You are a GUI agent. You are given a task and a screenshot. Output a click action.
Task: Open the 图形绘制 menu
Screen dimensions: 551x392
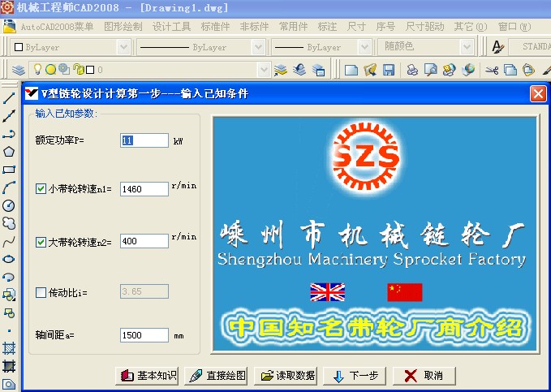point(123,27)
